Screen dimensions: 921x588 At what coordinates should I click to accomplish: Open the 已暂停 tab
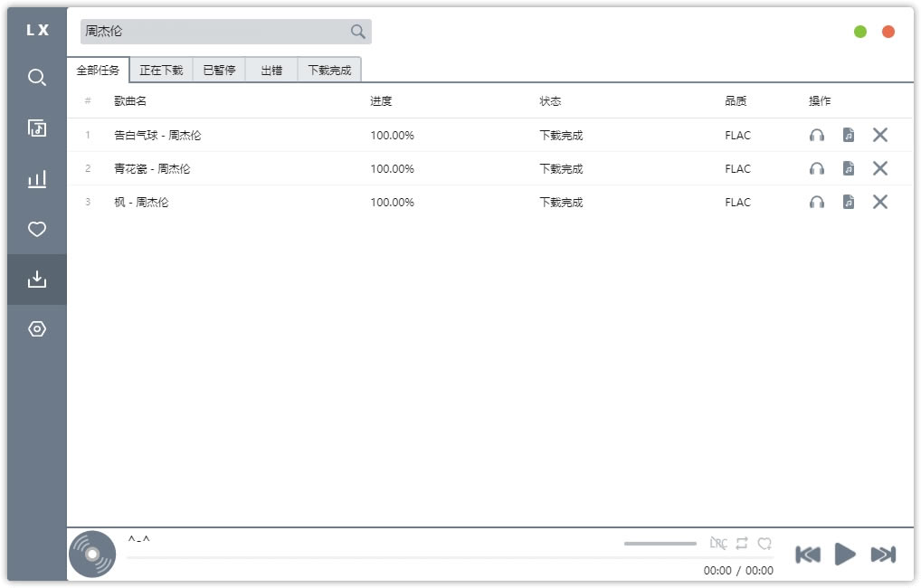click(219, 69)
